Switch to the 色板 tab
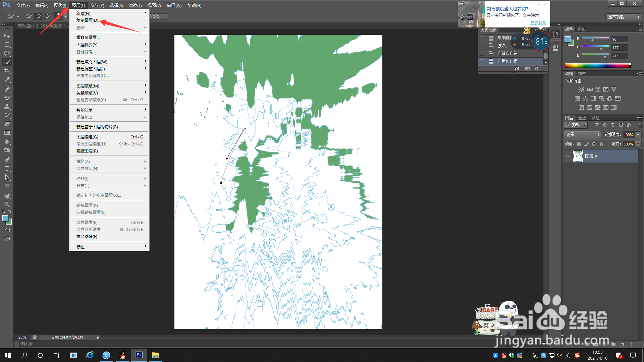 pyautogui.click(x=582, y=29)
